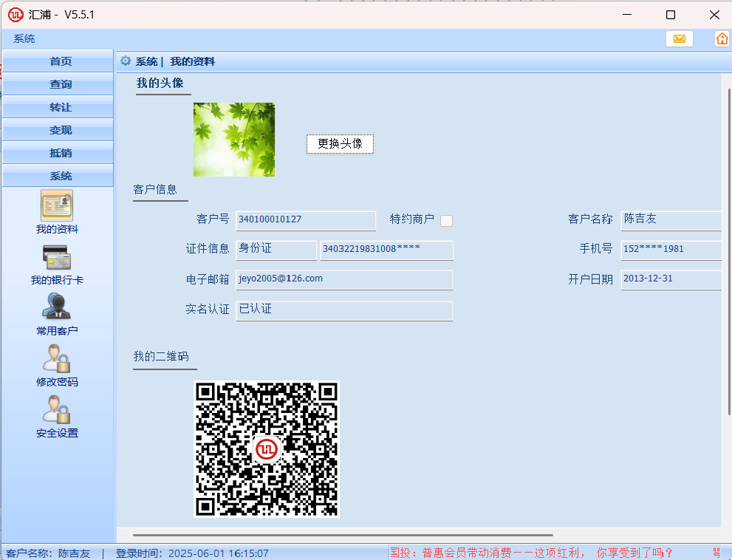The height and width of the screenshot is (560, 732).
Task: Click the red scrolling announcement text
Action: [x=532, y=553]
